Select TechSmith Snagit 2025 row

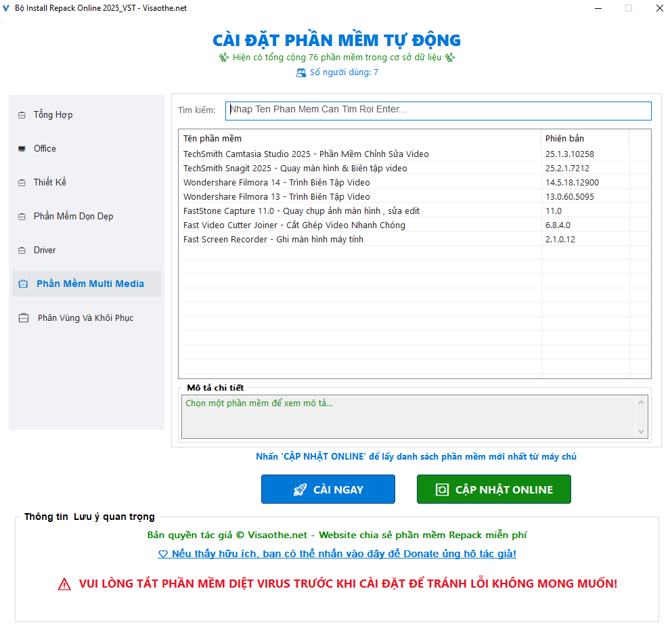tap(415, 168)
